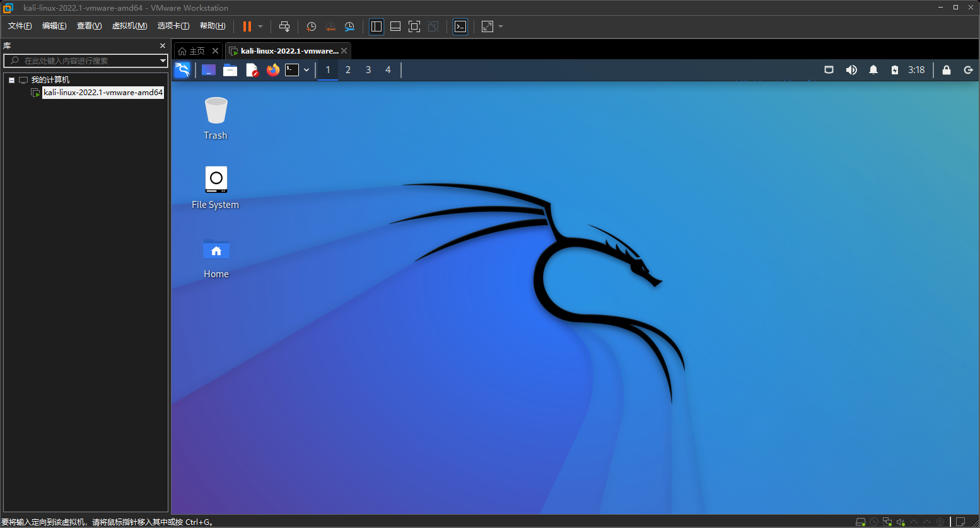Image resolution: width=980 pixels, height=528 pixels.
Task: Close the kali-linux-2022.1-vmware tab
Action: [x=344, y=51]
